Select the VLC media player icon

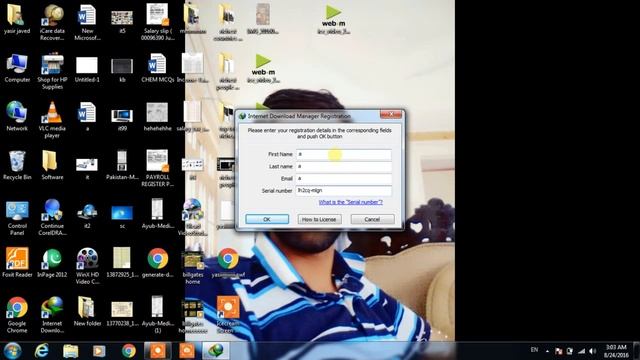[x=52, y=120]
